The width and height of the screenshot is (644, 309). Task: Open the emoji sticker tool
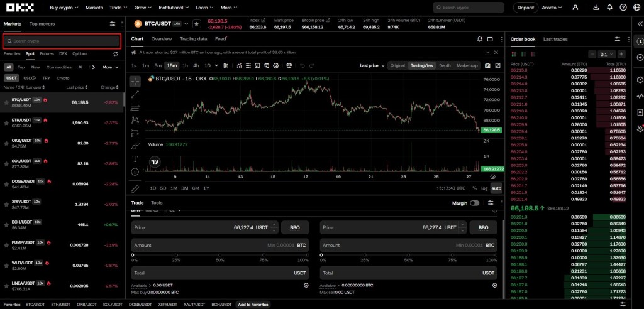pyautogui.click(x=135, y=172)
